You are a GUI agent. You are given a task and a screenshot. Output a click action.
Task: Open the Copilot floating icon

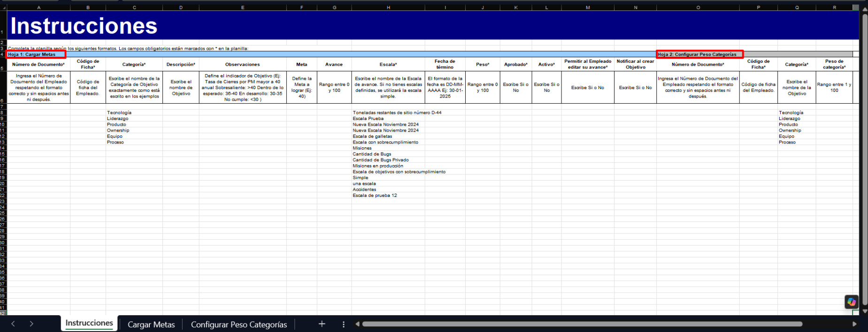point(852,302)
